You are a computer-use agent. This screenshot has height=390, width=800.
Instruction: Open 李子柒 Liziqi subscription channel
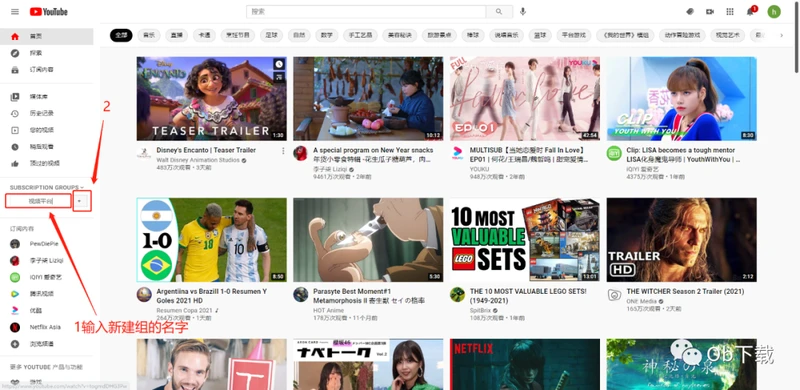click(x=46, y=260)
